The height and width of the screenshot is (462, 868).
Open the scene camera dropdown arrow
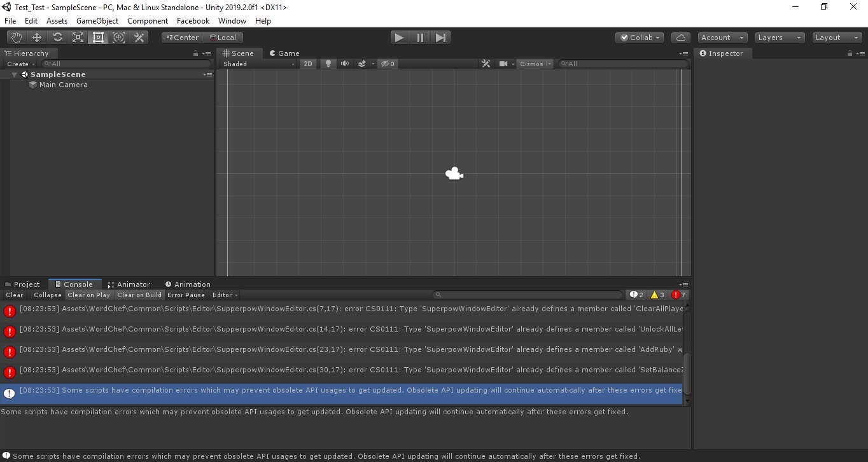513,64
